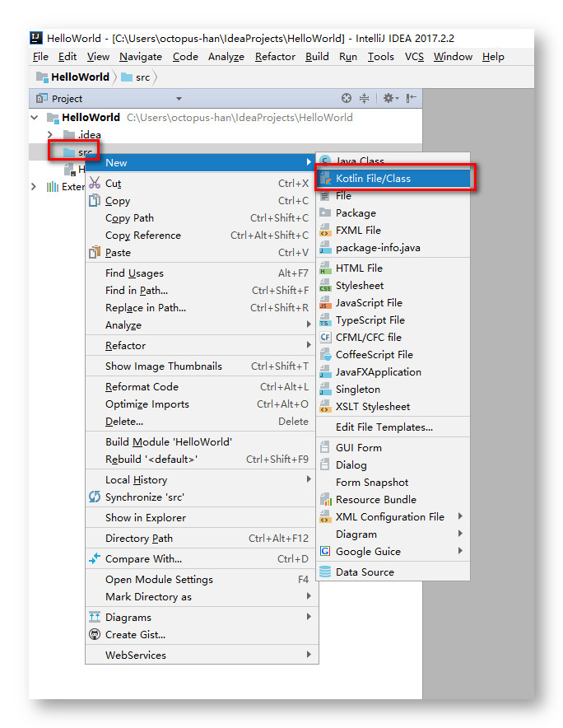Open the Tools menu
Screen dimensions: 563x728
[380, 57]
